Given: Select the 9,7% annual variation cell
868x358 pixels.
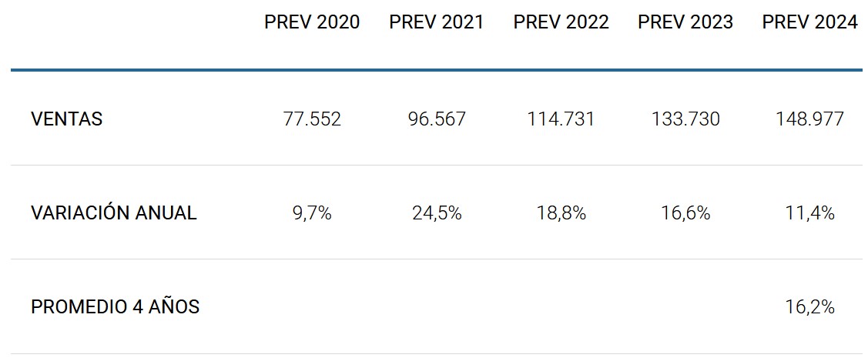Looking at the screenshot, I should click(x=312, y=213).
